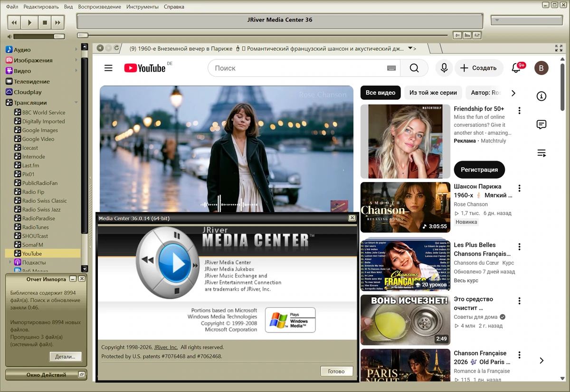Viewport: 570px width, 392px height.
Task: Mute using the speaker volume icon
Action: [9, 36]
